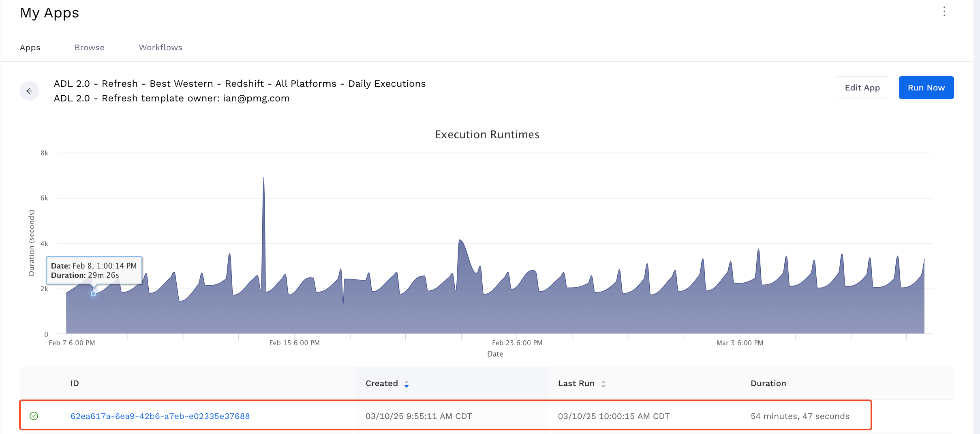Open the Browse tab
This screenshot has width=980, height=434.
coord(90,47)
